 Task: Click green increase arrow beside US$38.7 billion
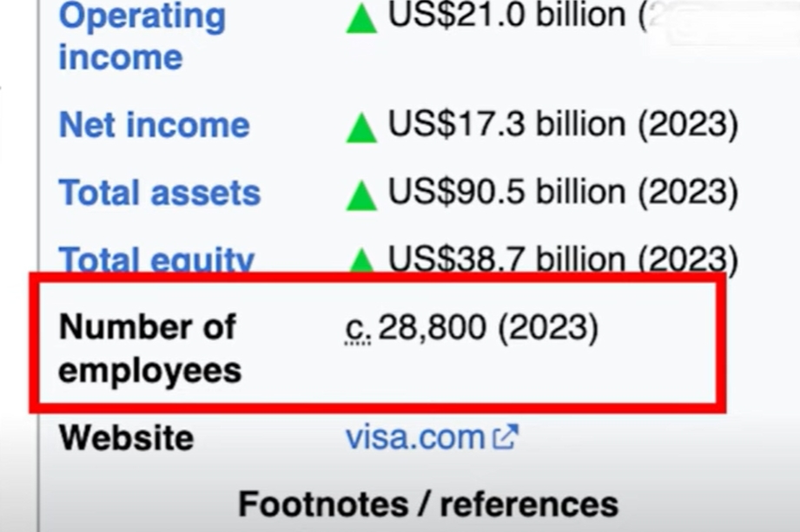click(361, 259)
